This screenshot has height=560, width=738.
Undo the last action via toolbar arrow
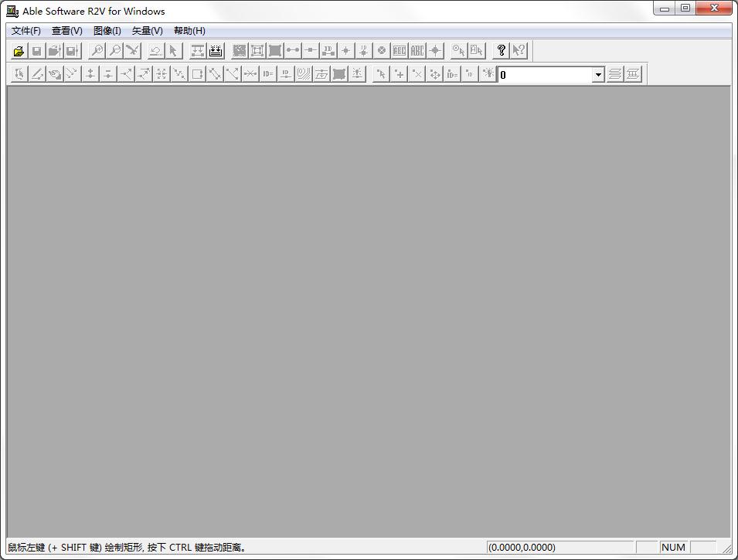tap(155, 50)
